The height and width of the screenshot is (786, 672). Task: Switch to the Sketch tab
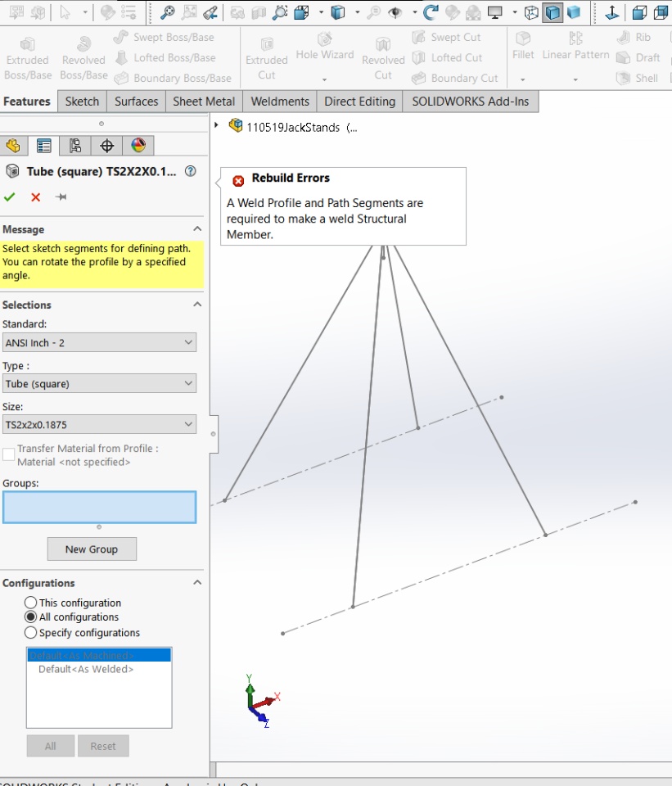click(82, 102)
